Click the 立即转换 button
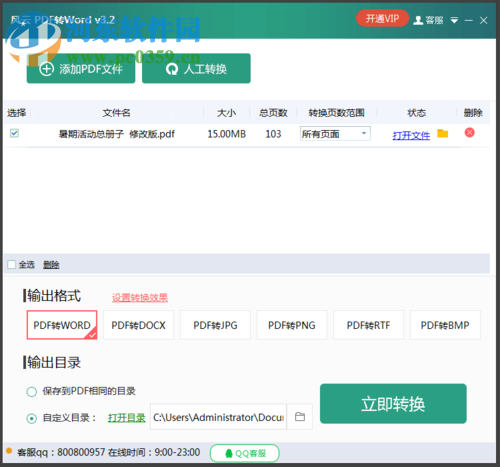This screenshot has height=467, width=500. 393,404
